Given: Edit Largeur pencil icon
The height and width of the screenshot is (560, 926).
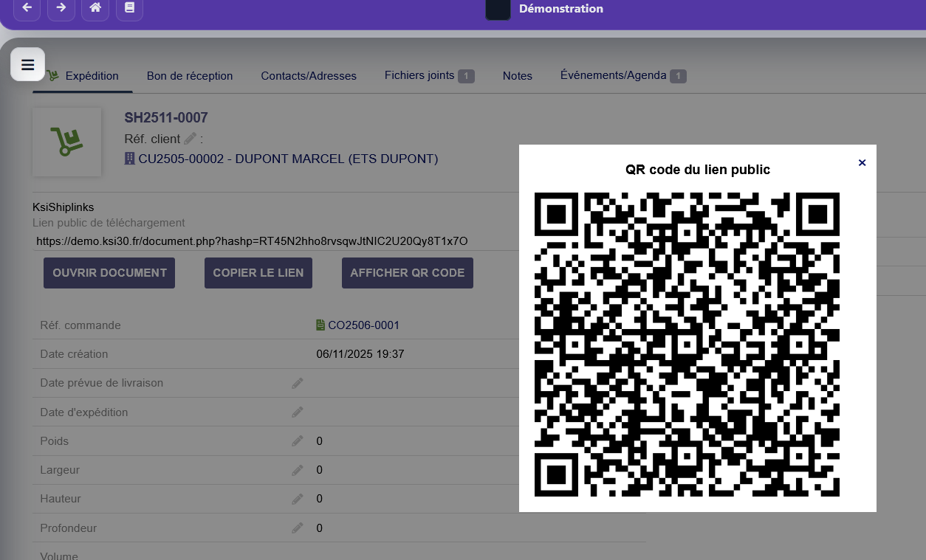Looking at the screenshot, I should coord(298,470).
